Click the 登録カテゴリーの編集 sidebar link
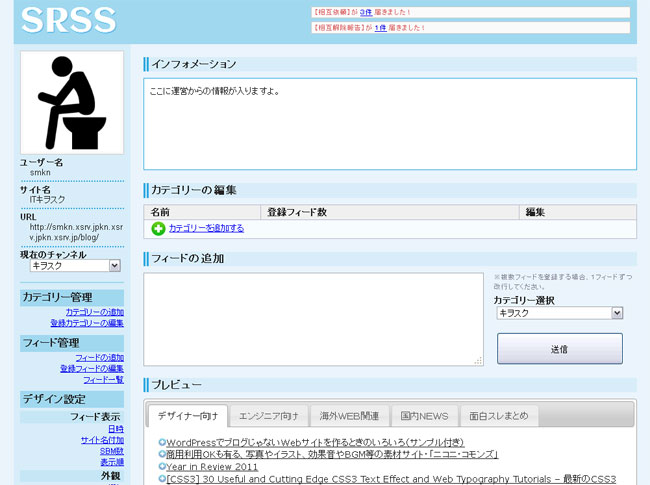 tap(87, 323)
